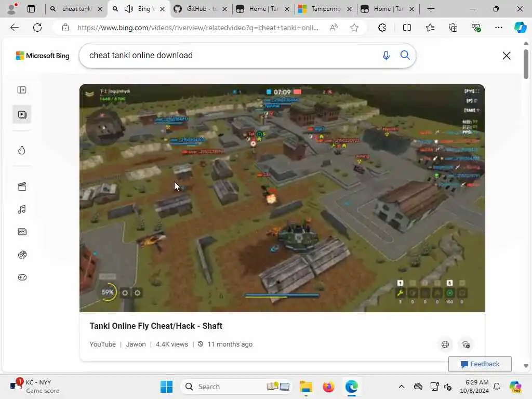Viewport: 532px width, 399px height.
Task: Search by voice using the microphone icon
Action: 386,55
